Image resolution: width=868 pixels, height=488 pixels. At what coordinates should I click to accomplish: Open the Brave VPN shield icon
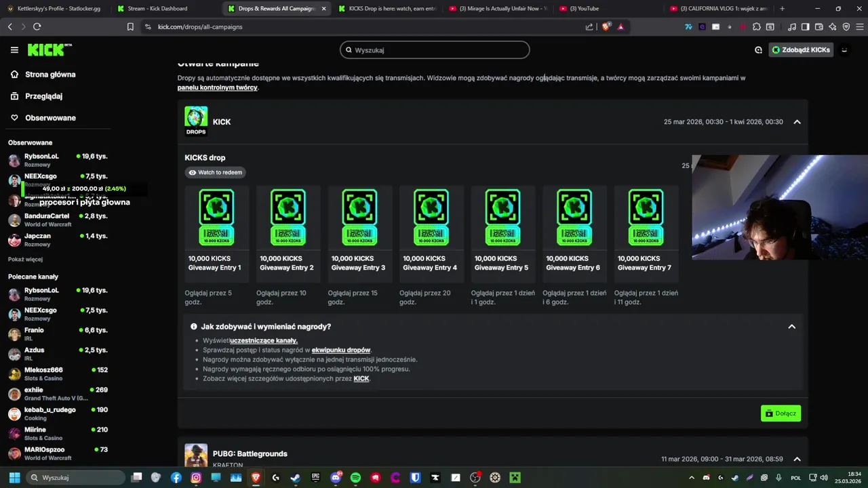[846, 26]
